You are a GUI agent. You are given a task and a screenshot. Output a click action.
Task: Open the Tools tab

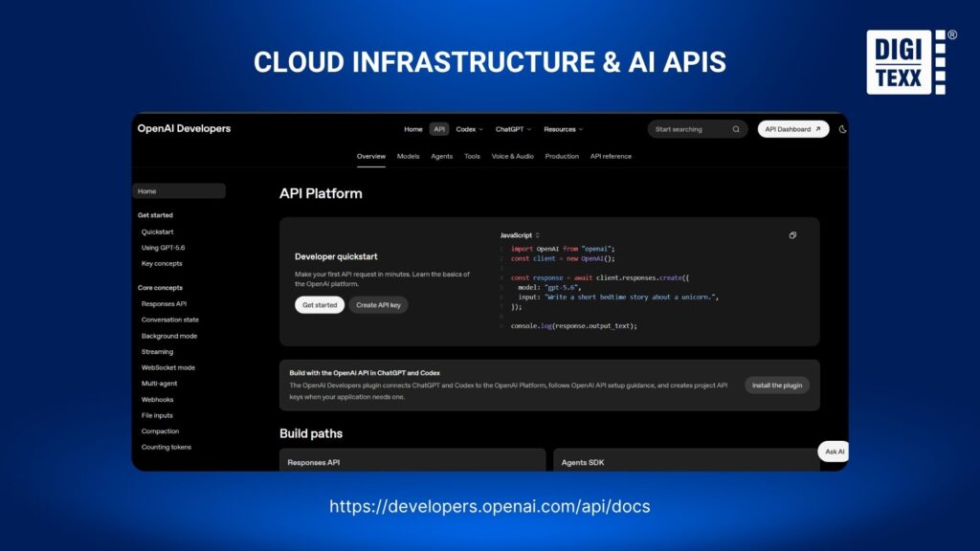coord(472,156)
